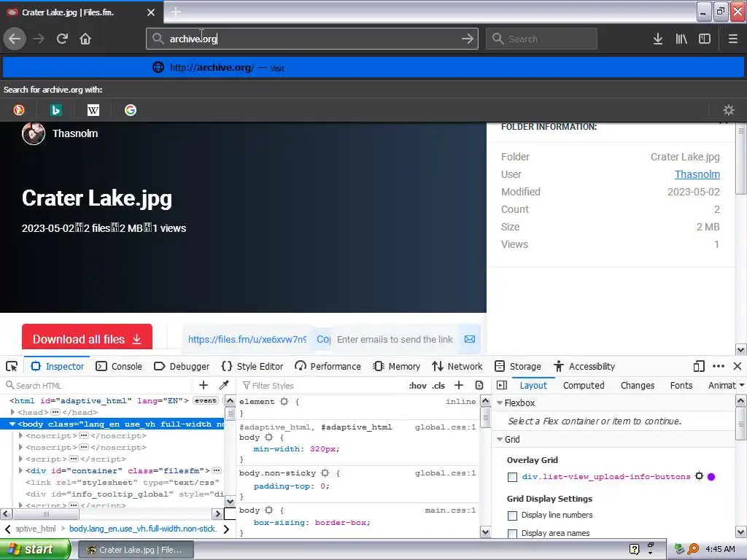Screen dimensions: 747x560
Task: Click the email send envelope icon
Action: [470, 339]
